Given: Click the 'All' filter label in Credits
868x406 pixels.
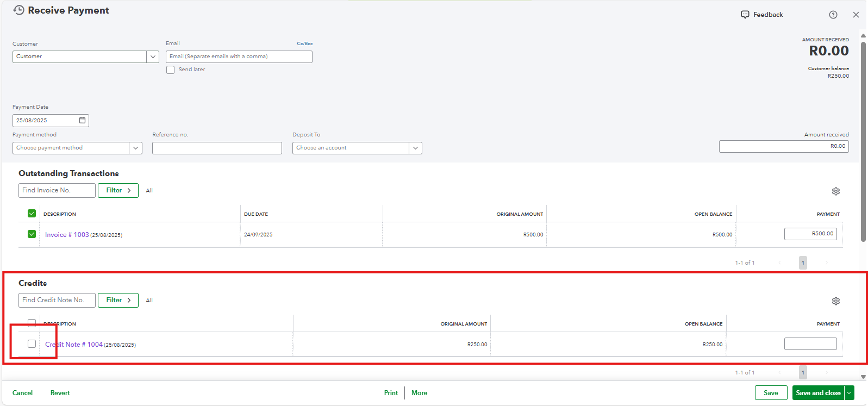Looking at the screenshot, I should [149, 301].
